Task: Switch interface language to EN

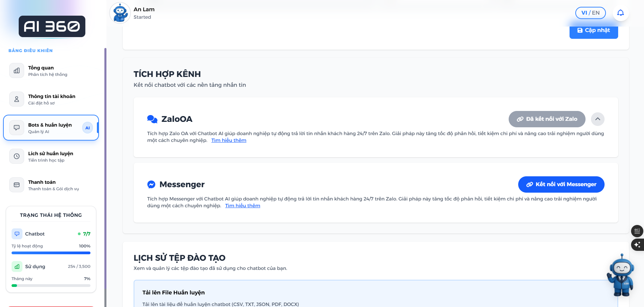Action: (x=595, y=13)
